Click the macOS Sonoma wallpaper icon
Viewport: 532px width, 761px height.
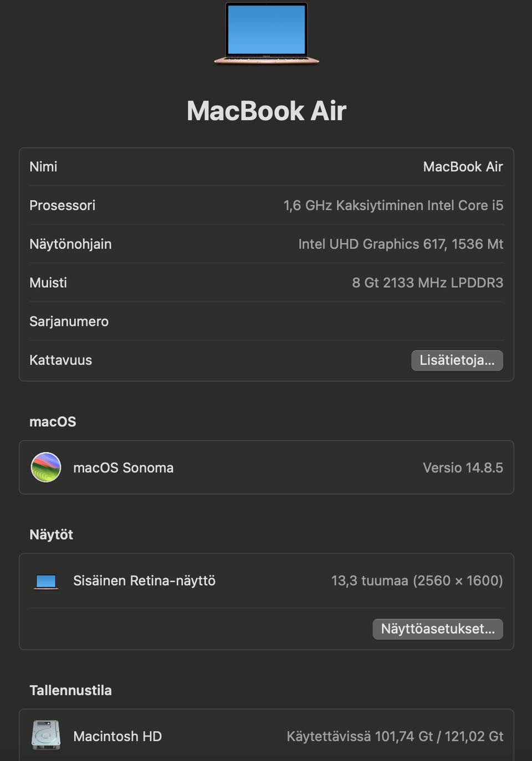[46, 467]
